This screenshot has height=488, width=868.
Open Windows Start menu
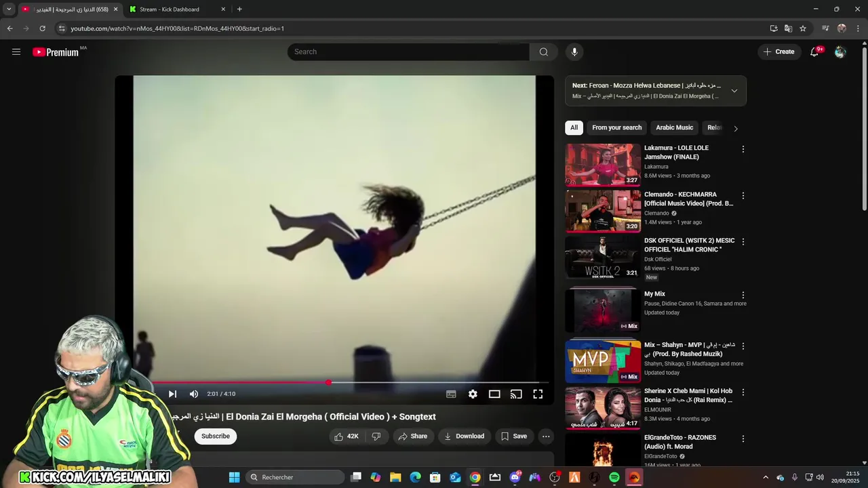[234, 477]
